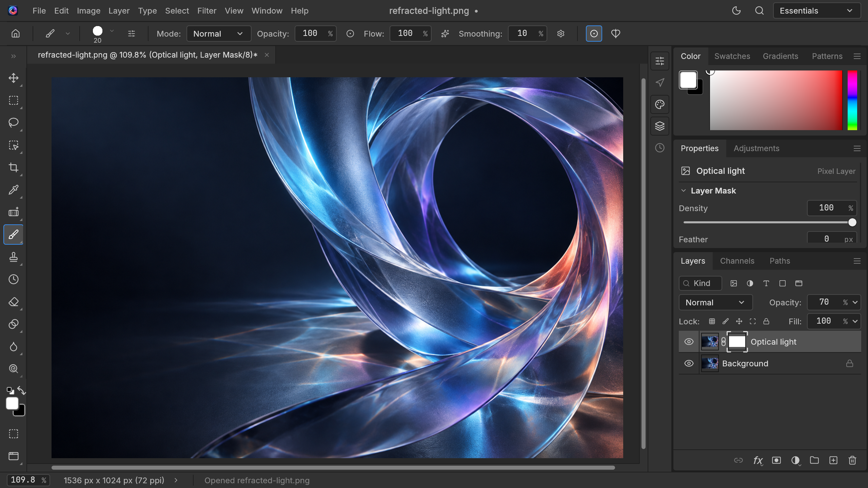Toggle pressure for opacity button
This screenshot has height=488, width=868.
pyautogui.click(x=350, y=34)
